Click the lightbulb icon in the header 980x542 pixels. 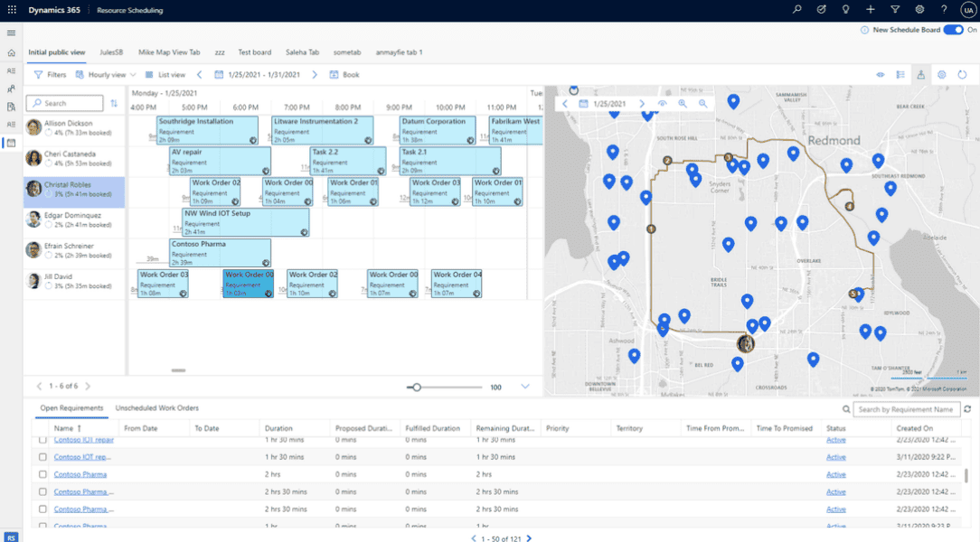(845, 10)
